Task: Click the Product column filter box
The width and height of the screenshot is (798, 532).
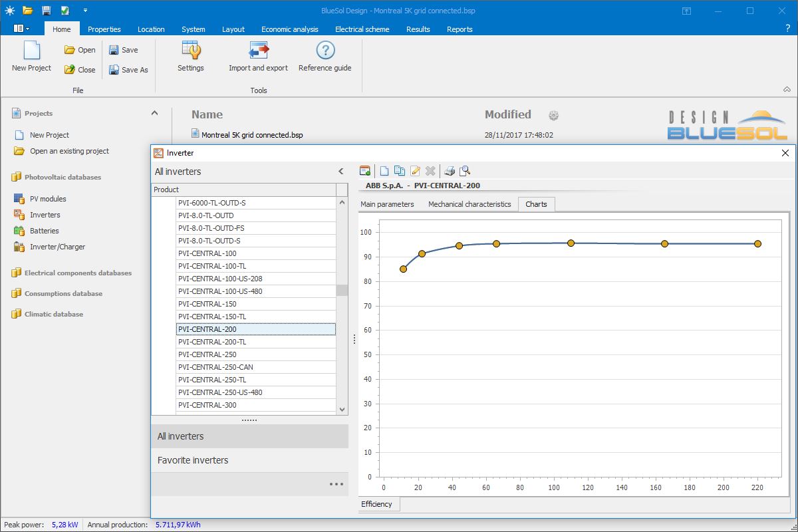Action: coord(342,190)
